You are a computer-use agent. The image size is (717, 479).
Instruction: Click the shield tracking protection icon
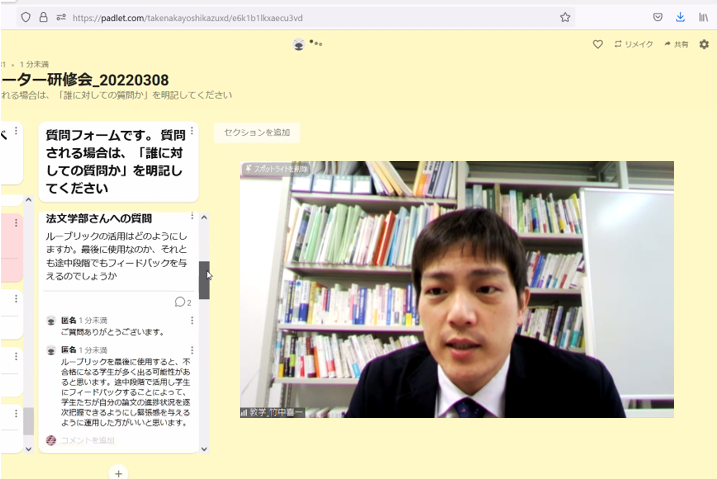click(x=26, y=17)
